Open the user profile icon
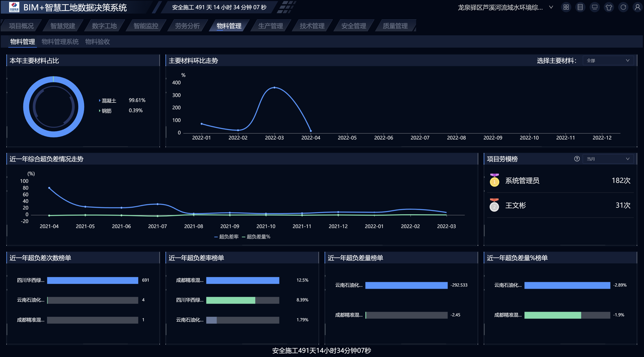The height and width of the screenshot is (357, 644). pyautogui.click(x=637, y=7)
